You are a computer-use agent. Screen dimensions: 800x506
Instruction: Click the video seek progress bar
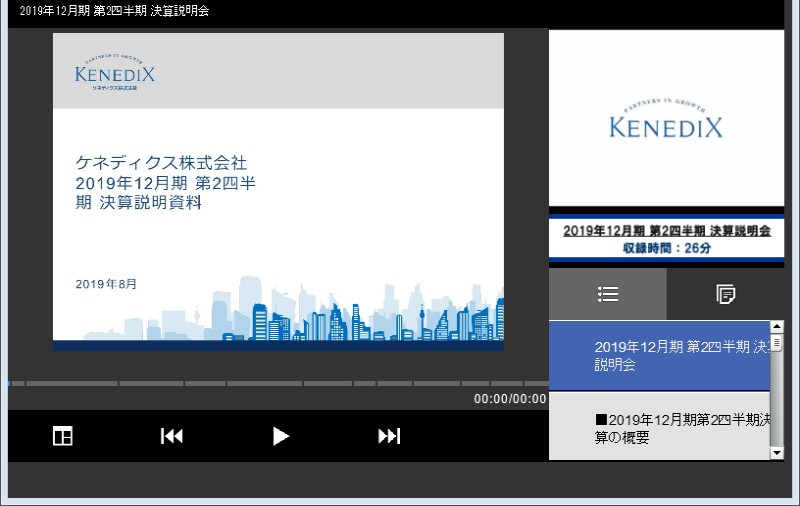(x=279, y=383)
